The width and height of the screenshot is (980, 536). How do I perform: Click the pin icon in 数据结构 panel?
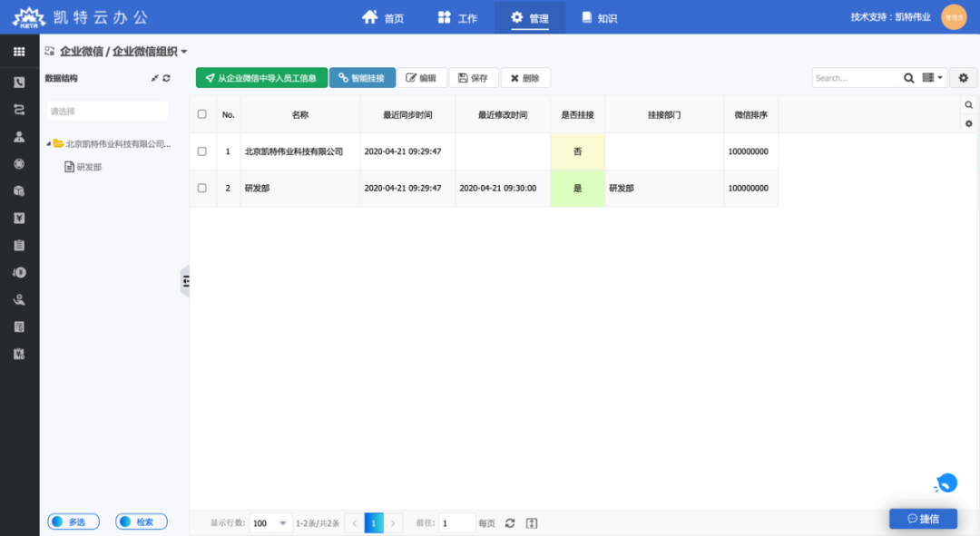click(x=154, y=78)
